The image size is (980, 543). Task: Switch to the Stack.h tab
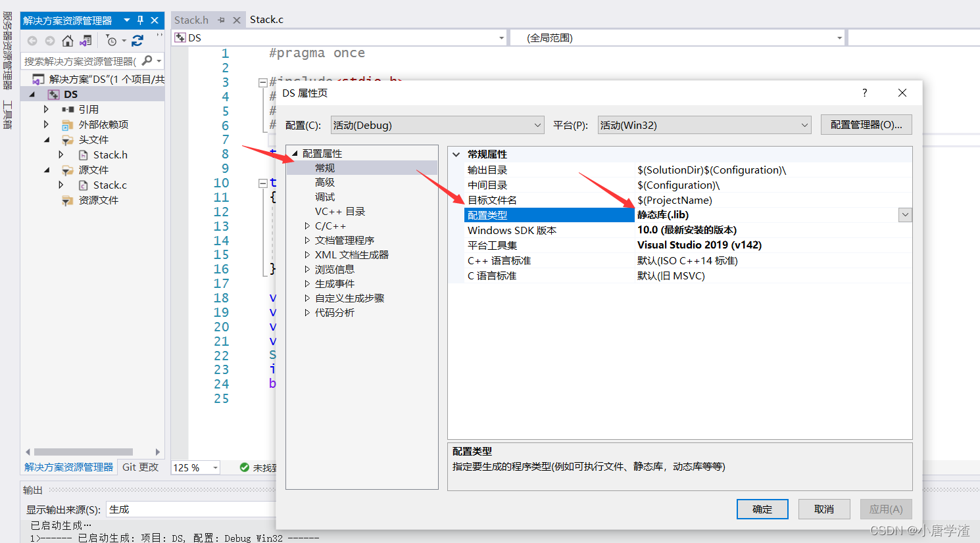pyautogui.click(x=191, y=20)
